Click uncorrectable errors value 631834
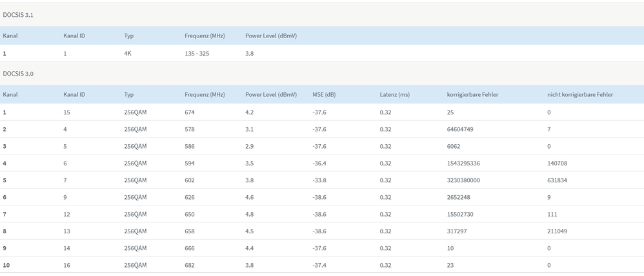This screenshot has width=644, height=276. click(x=557, y=180)
